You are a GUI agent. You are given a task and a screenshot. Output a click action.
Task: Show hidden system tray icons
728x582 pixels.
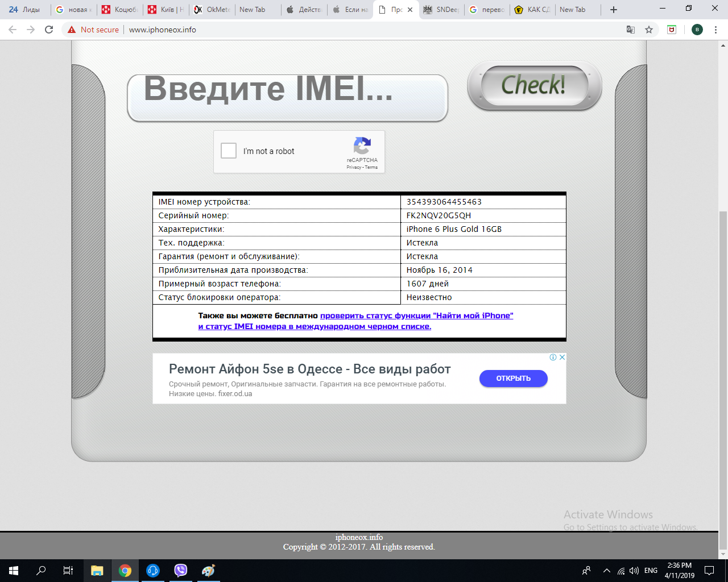[x=606, y=571]
